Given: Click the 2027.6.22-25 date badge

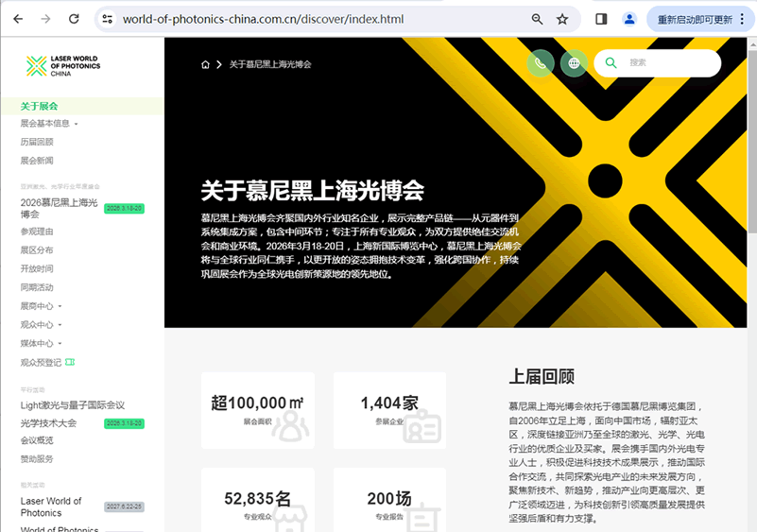Looking at the screenshot, I should (x=124, y=506).
